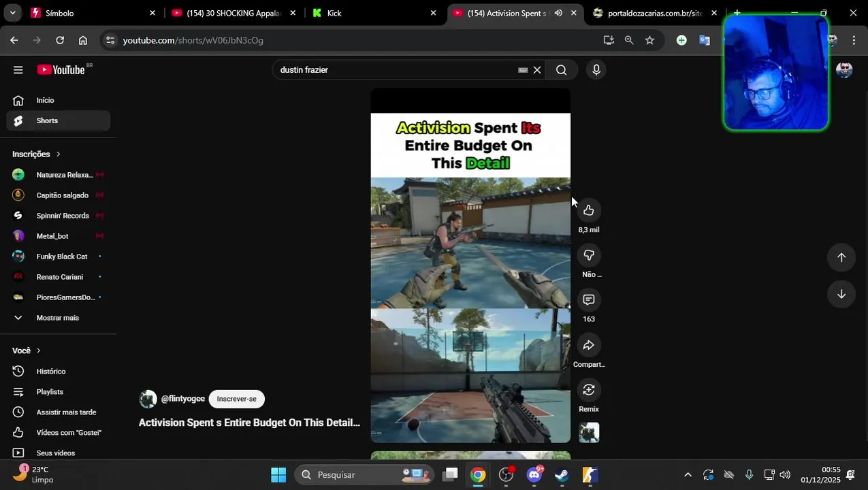Clear the search box text

click(x=537, y=70)
